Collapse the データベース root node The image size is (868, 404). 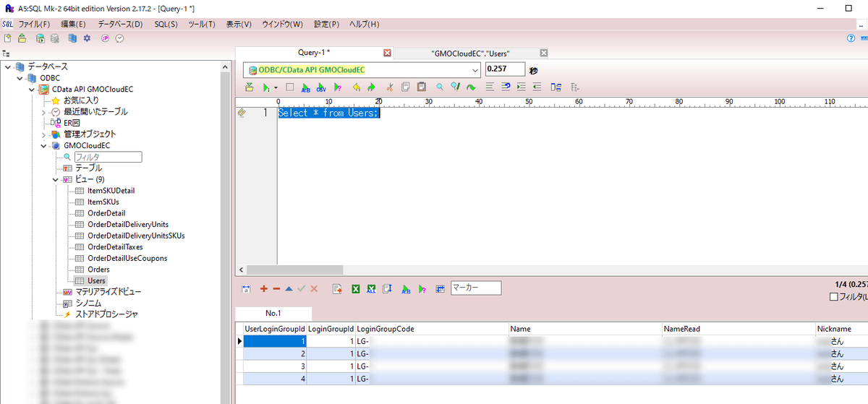pos(7,66)
